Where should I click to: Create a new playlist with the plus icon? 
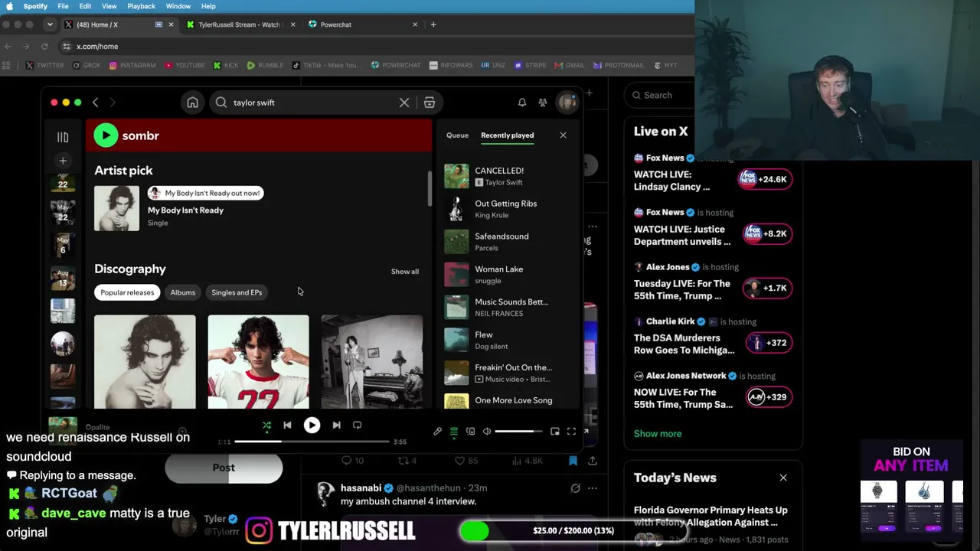(x=63, y=161)
